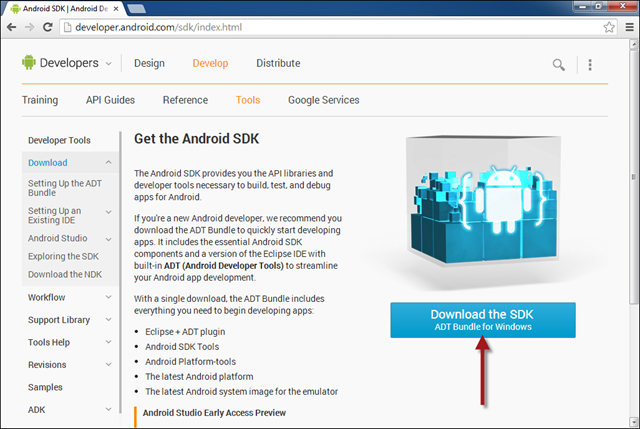The height and width of the screenshot is (429, 640).
Task: Expand the Android Studio submenu chevron
Action: click(x=109, y=239)
